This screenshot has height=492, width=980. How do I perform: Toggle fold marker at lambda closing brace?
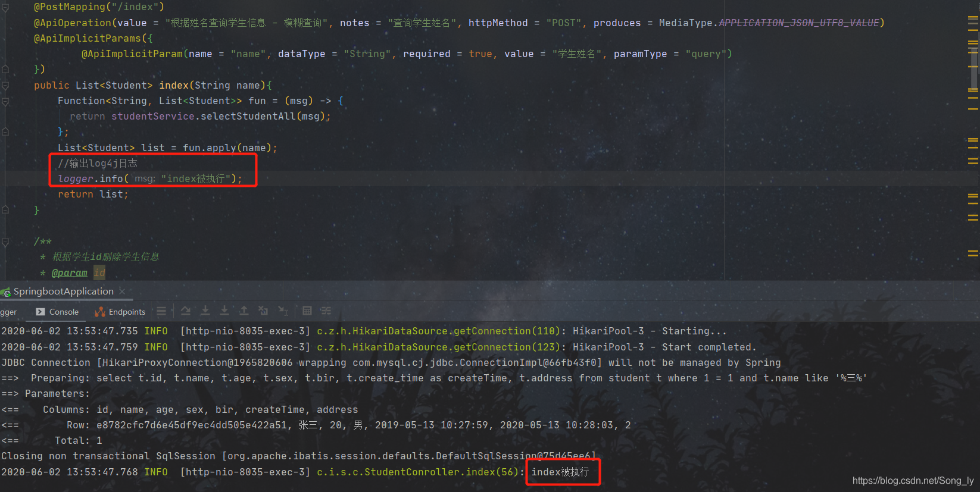[5, 131]
